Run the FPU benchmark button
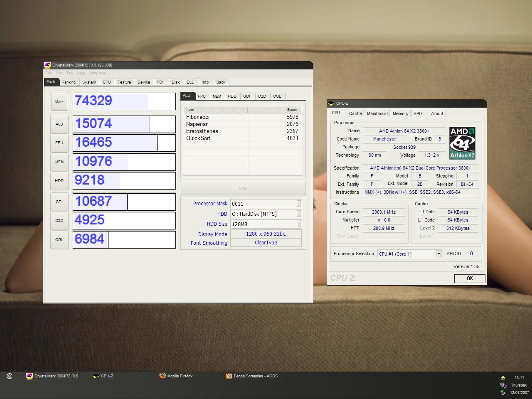The height and width of the screenshot is (399, 532). click(x=59, y=143)
